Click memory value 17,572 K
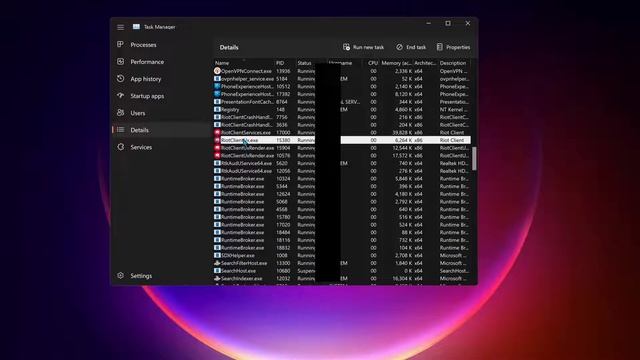Image resolution: width=640 pixels, height=360 pixels. click(402, 156)
